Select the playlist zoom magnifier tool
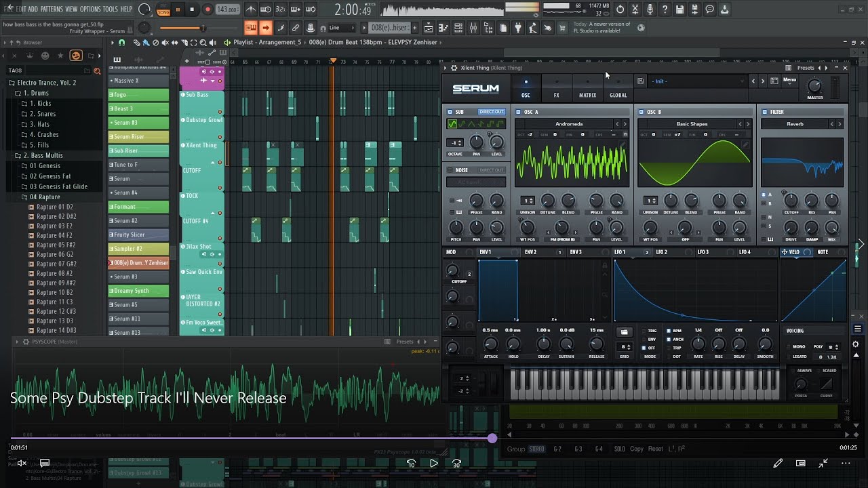Screen dimensions: 868x488 (203, 42)
